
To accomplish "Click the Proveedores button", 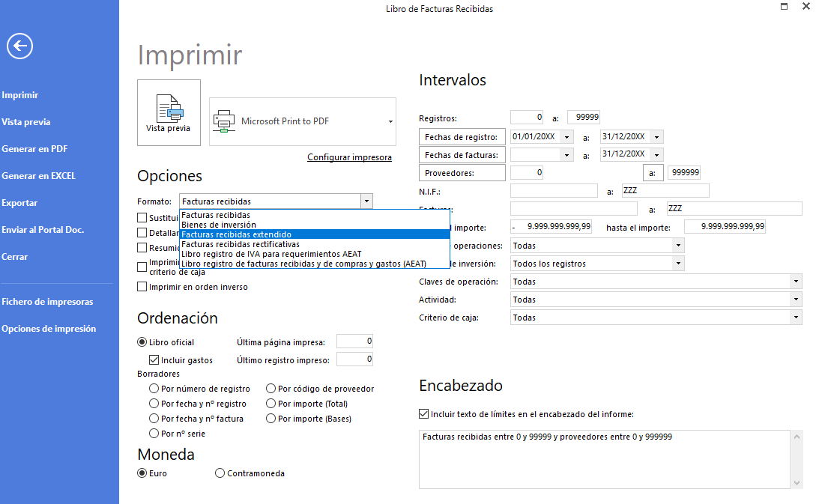I will tap(462, 173).
